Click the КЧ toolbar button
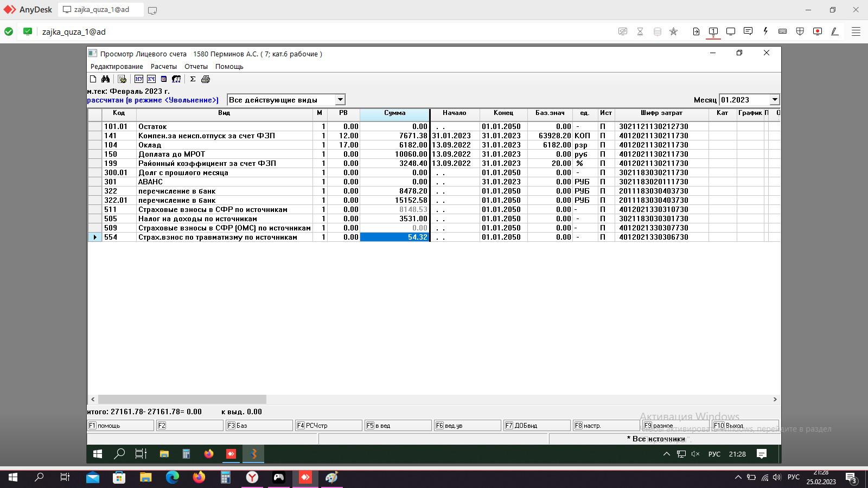 151,79
